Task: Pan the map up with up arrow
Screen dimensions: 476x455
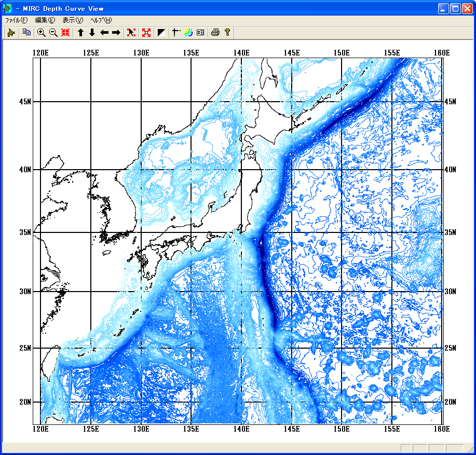Action: [80, 33]
